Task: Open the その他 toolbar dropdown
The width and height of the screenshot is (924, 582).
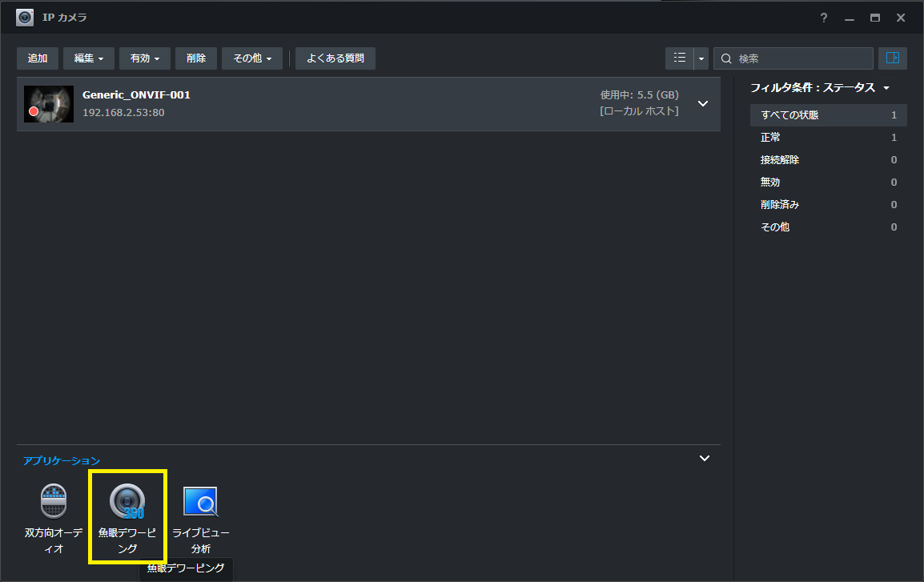Action: pos(252,58)
